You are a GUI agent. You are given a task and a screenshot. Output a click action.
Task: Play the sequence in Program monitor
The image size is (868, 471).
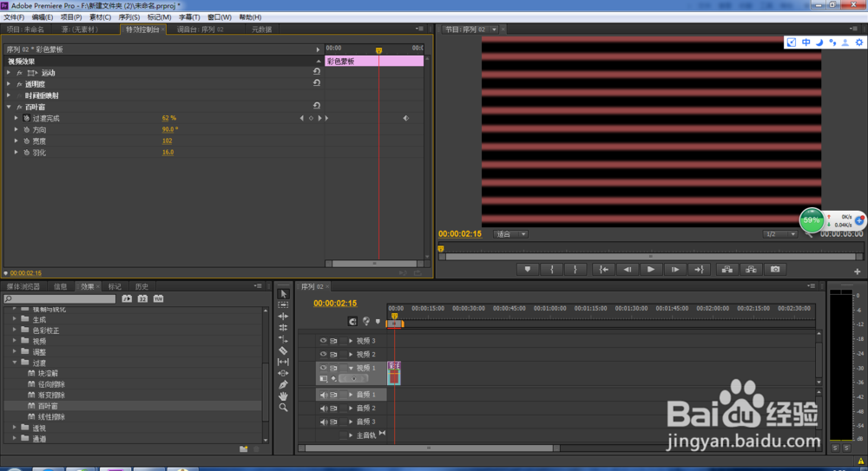[651, 270]
